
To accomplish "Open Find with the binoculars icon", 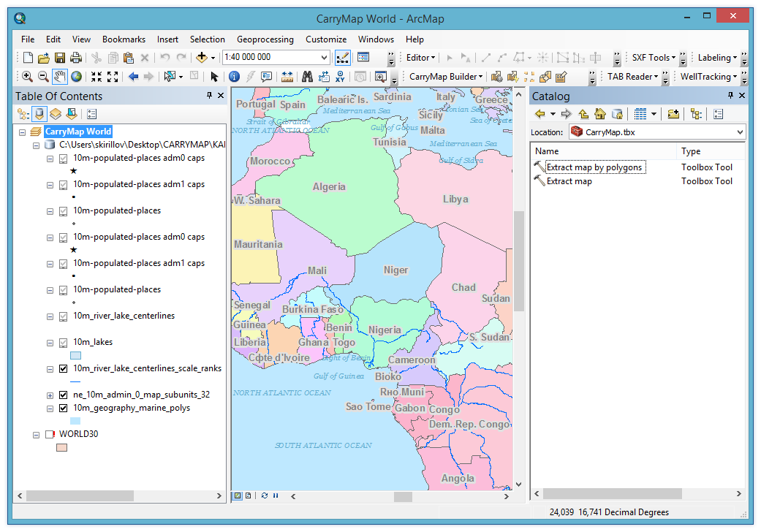I will tap(307, 77).
